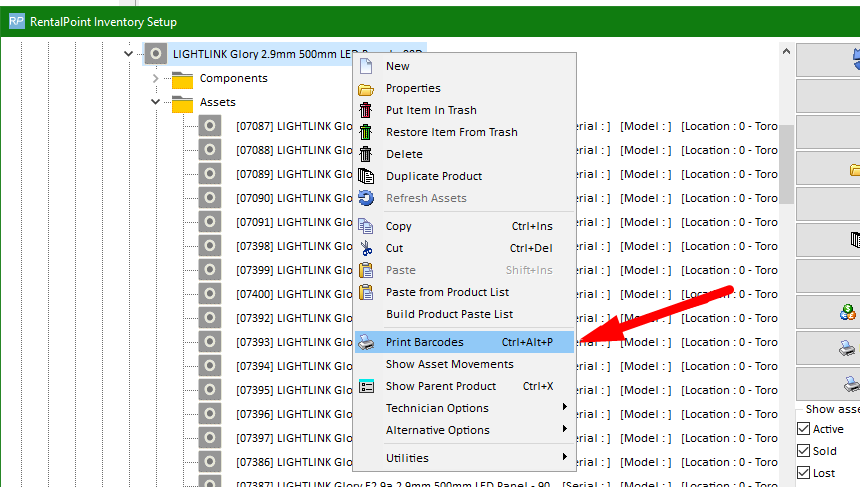Toggle the Lost checkbox
Screen dimensions: 860x487
804,473
